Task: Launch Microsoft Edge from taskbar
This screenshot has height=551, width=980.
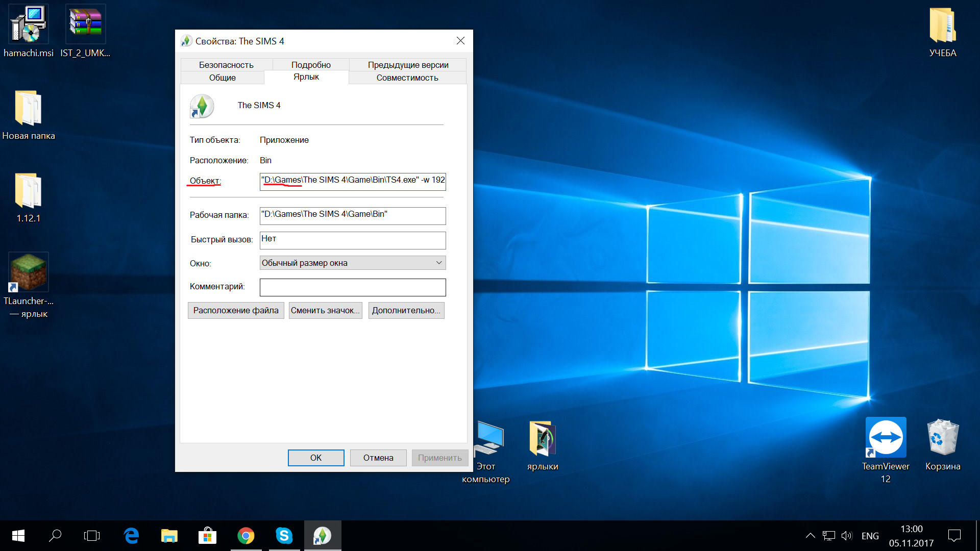Action: point(131,536)
